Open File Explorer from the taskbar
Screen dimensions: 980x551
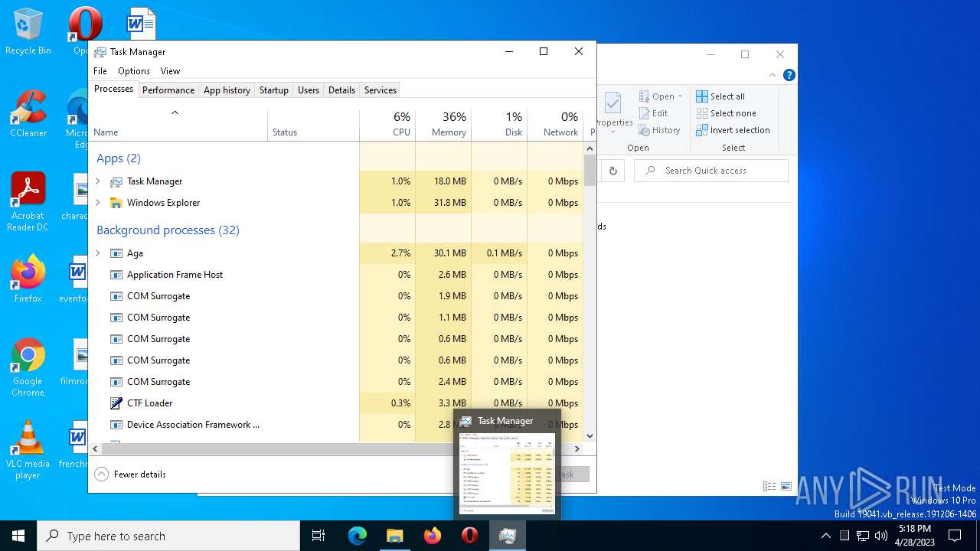pos(394,536)
